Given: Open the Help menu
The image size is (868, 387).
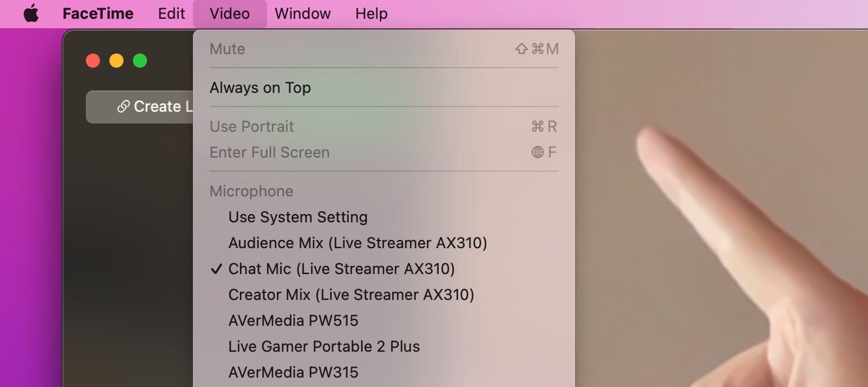Looking at the screenshot, I should pos(370,13).
